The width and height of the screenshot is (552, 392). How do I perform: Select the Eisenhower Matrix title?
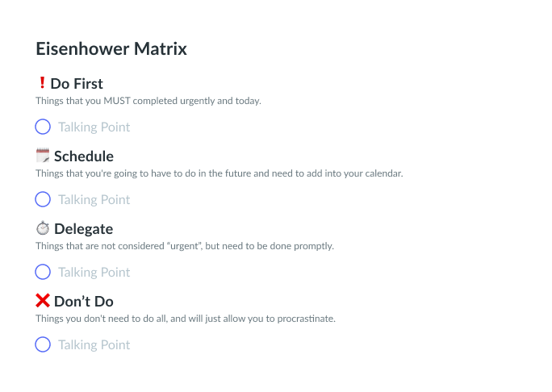111,48
